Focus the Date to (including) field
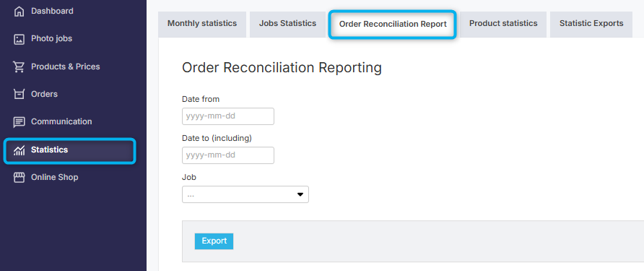 [x=228, y=155]
